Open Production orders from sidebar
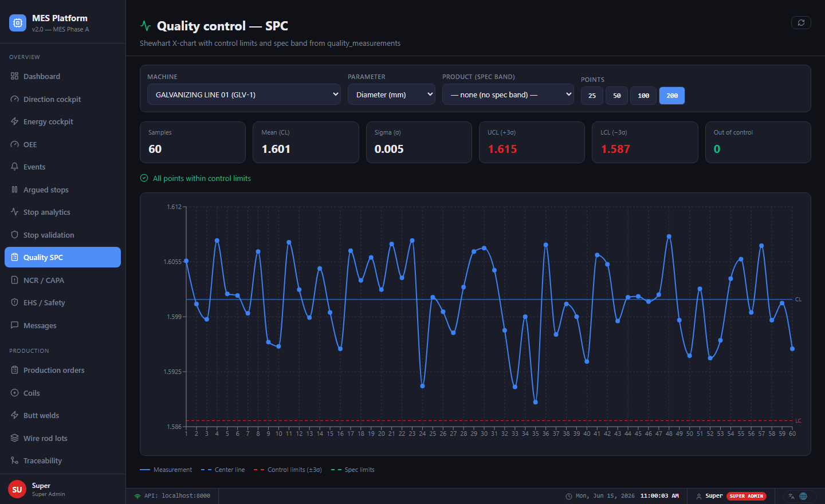The width and height of the screenshot is (825, 504). tap(62, 370)
